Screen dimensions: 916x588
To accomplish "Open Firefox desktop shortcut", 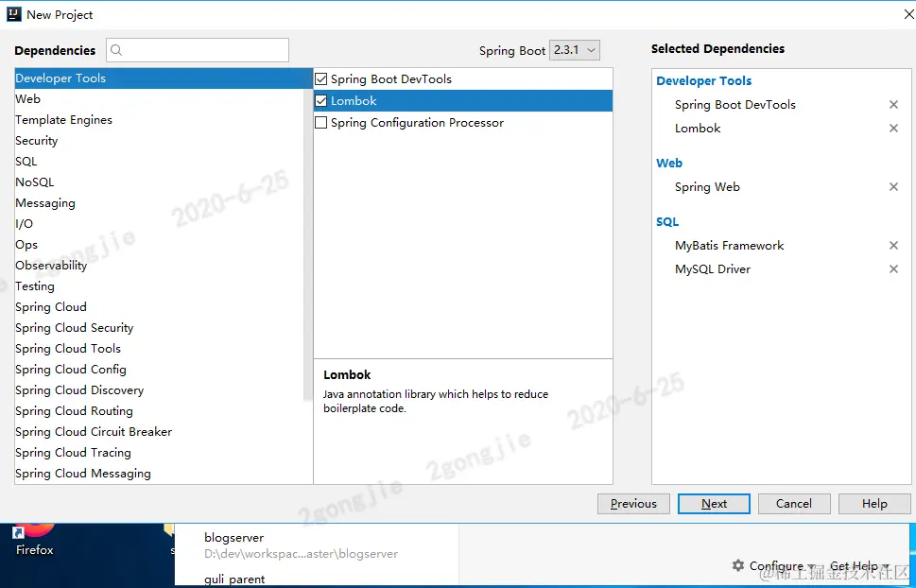I will tap(34, 540).
